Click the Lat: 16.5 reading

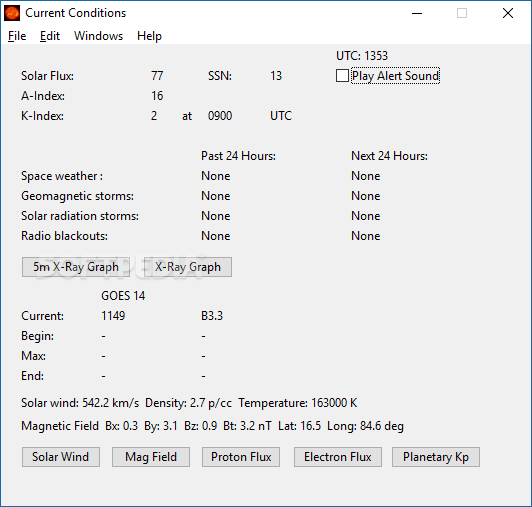299,426
